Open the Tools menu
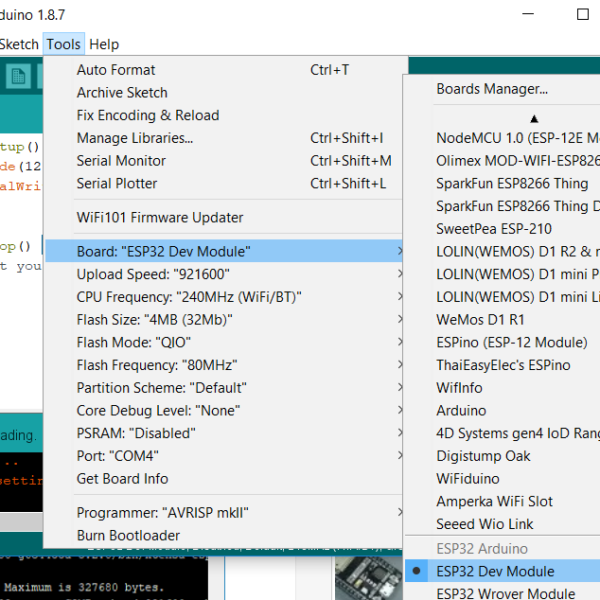The image size is (600, 600). tap(64, 44)
